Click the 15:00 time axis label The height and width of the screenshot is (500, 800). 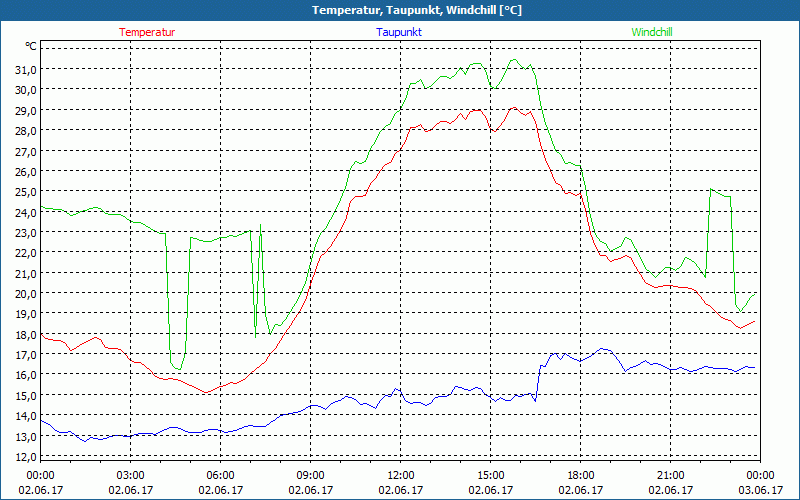click(x=490, y=476)
